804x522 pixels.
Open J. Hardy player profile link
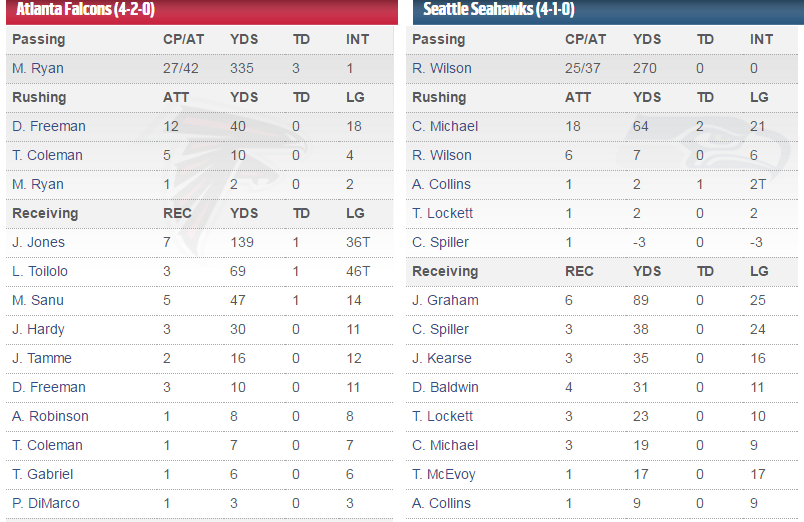point(38,329)
